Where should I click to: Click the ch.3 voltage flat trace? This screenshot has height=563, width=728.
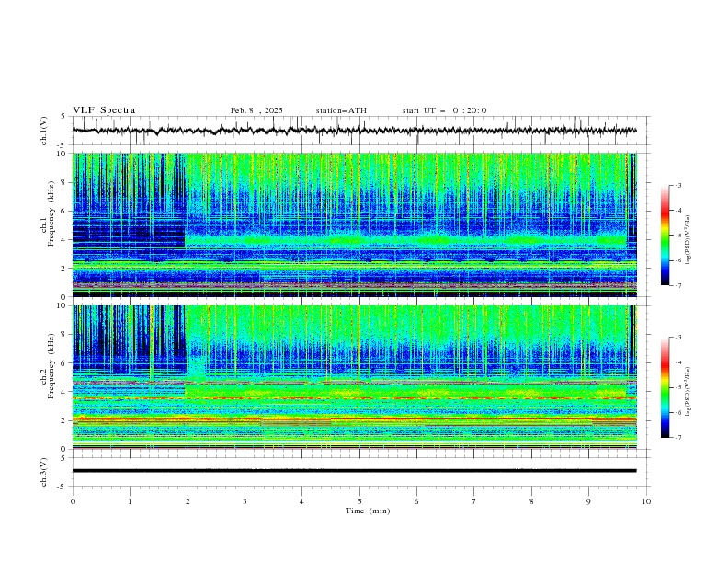[x=355, y=471]
